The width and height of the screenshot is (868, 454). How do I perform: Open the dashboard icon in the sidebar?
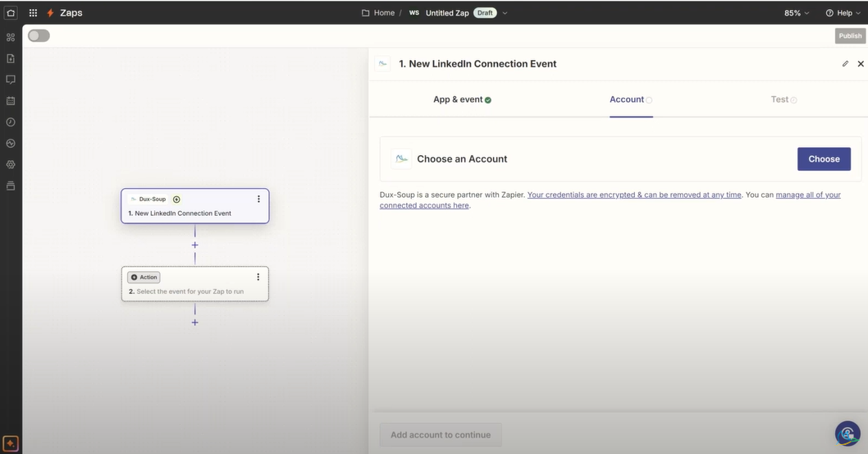11,37
